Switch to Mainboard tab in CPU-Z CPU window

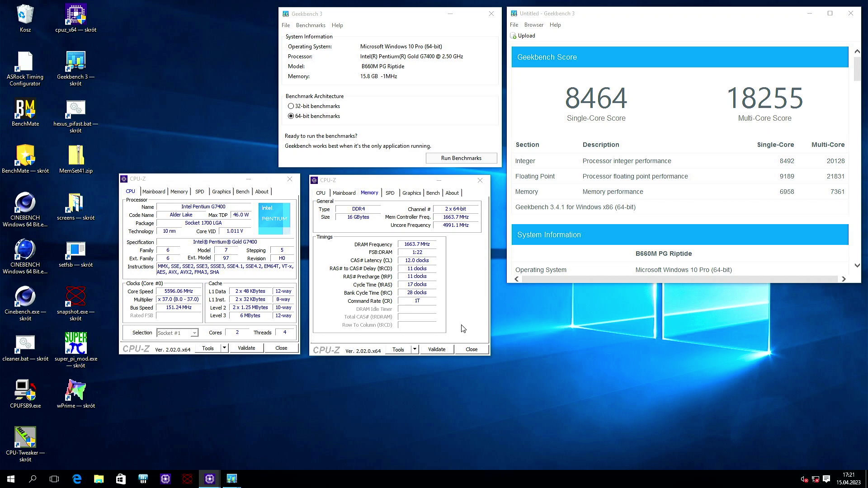[x=154, y=192]
